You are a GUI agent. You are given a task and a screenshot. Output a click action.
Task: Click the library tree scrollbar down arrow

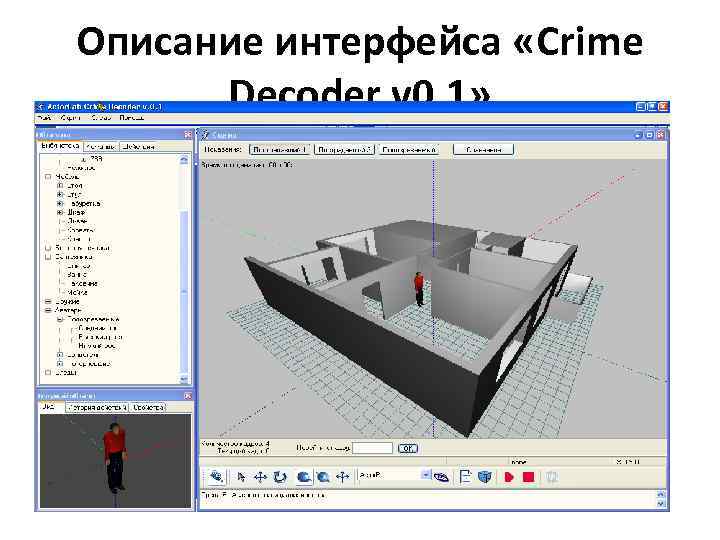coord(184,379)
